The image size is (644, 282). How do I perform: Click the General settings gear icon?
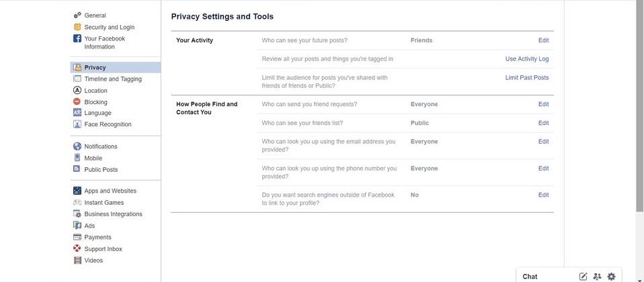point(77,15)
